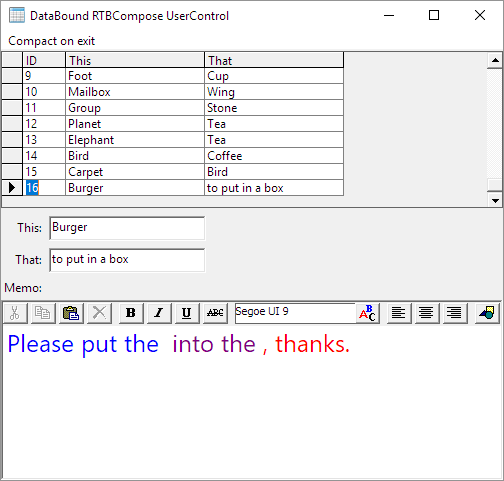Click the That field with to put in a box
Screen dimensions: 504x481
127,260
